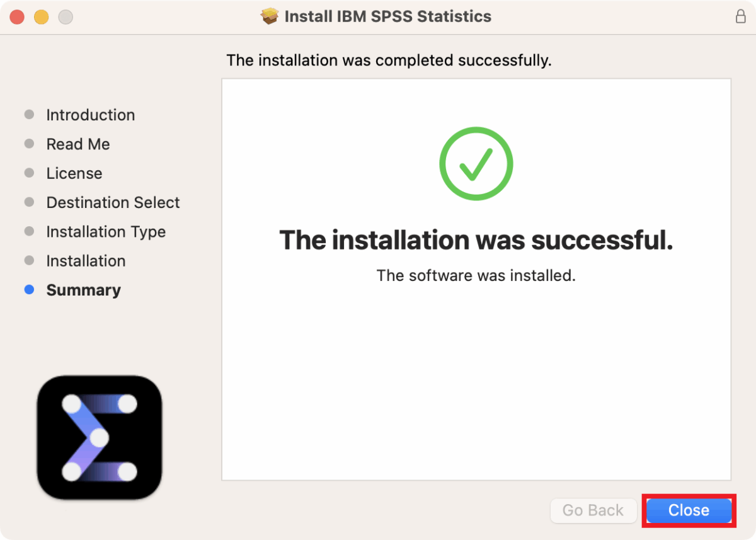
Task: Click the installer package icon in title bar
Action: click(270, 16)
